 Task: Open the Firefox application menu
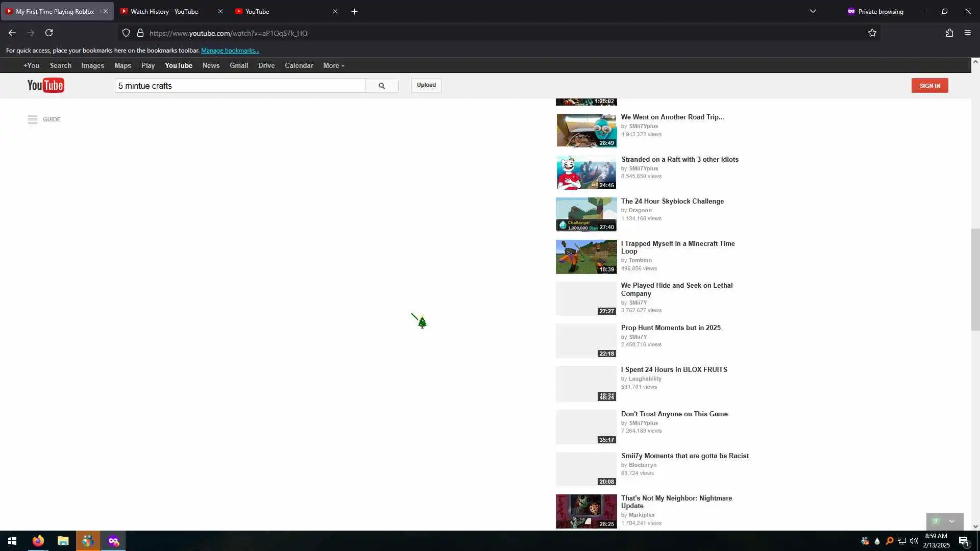click(968, 33)
